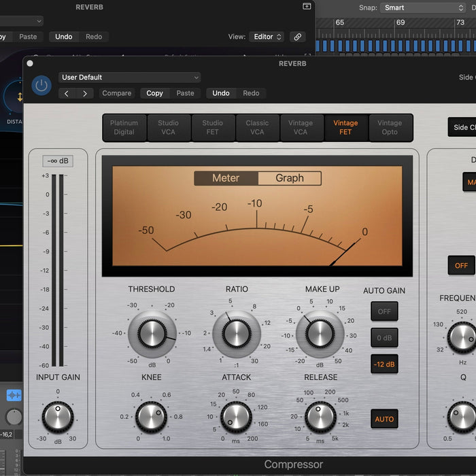Click the Ratio knob
This screenshot has width=476, height=476.
point(237,334)
